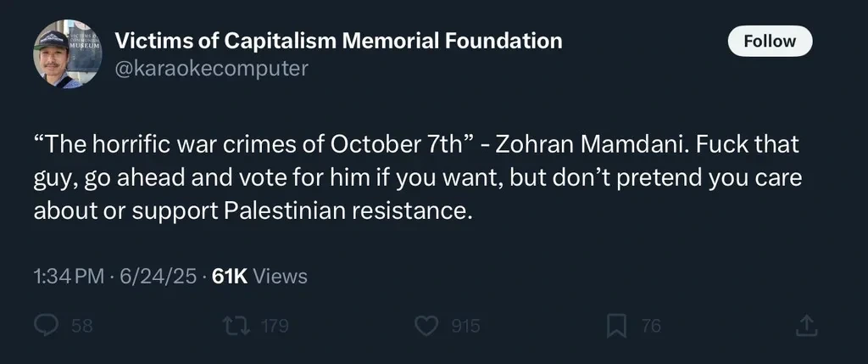This screenshot has height=364, width=868.
Task: Click the 6/24/25 post date
Action: (161, 276)
